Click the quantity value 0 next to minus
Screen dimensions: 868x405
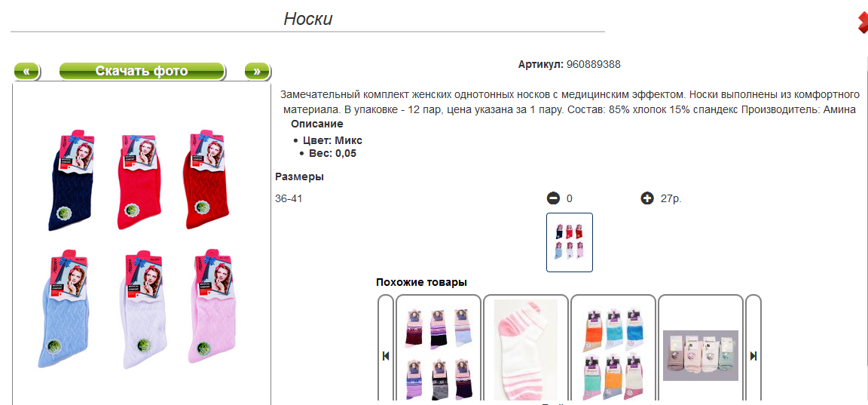[569, 198]
